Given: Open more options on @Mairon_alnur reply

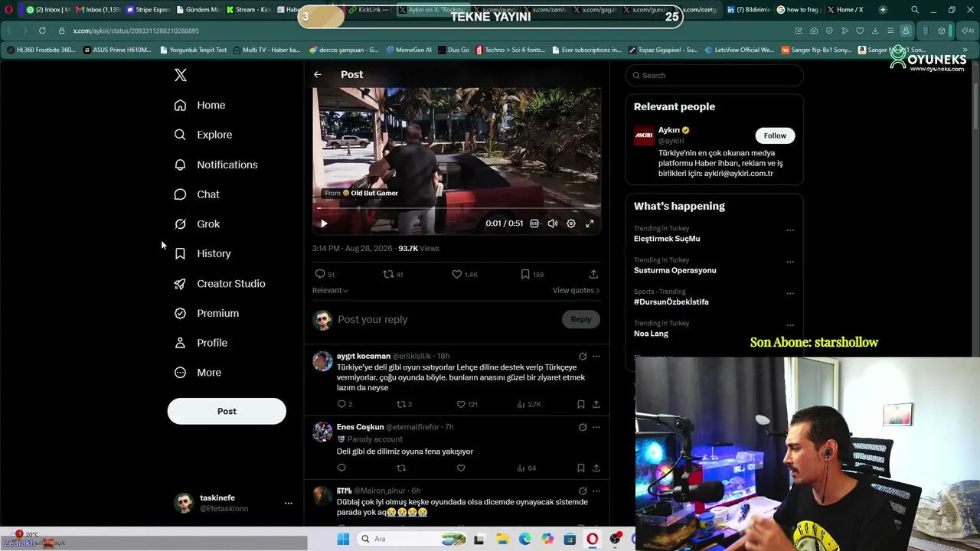Looking at the screenshot, I should pos(596,491).
